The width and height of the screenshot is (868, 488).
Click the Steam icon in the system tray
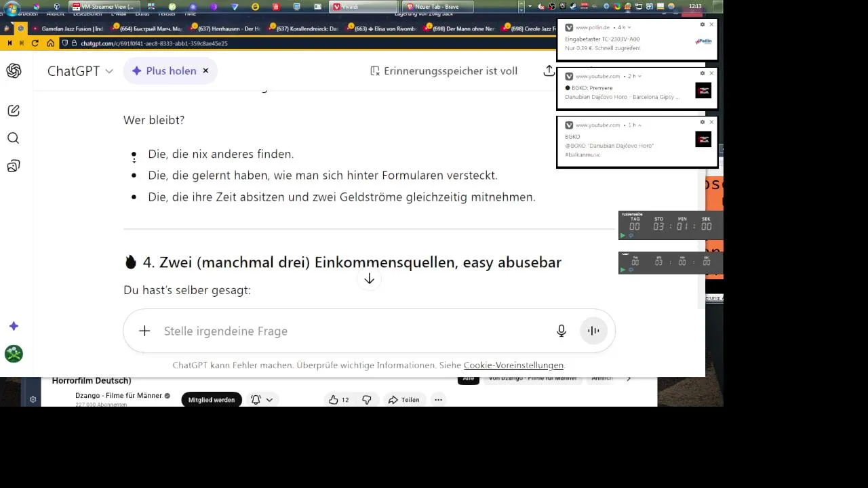pyautogui.click(x=575, y=7)
